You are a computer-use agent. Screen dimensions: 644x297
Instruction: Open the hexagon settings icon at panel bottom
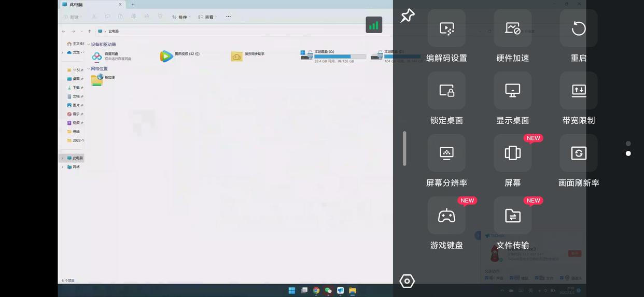click(407, 281)
